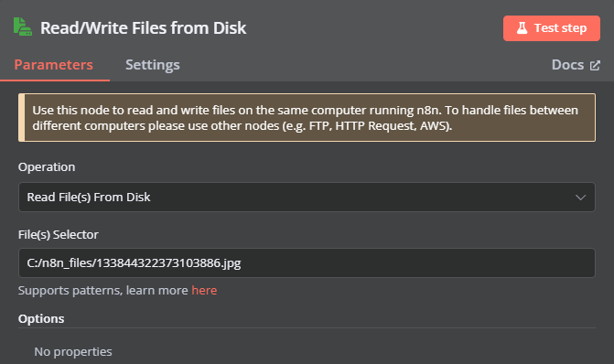Click the node title Read/Write Files from Disk
614x364 pixels.
(x=144, y=28)
